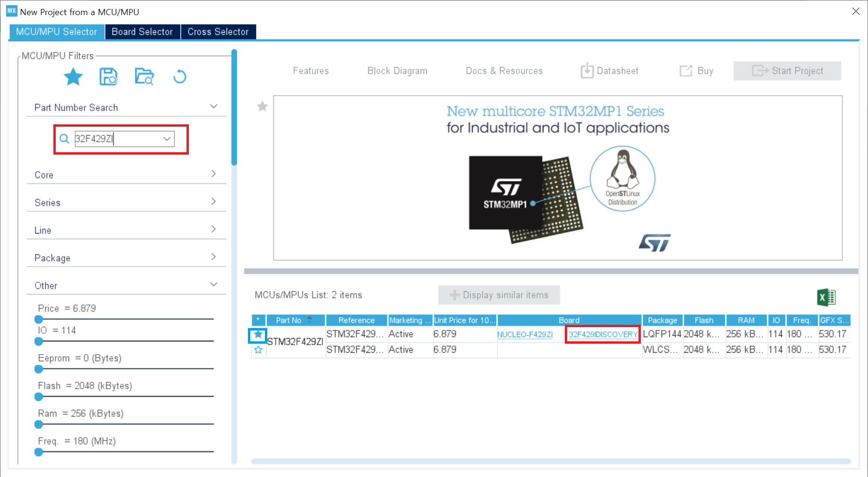Click the Start Project button
The height and width of the screenshot is (477, 868).
pyautogui.click(x=787, y=71)
